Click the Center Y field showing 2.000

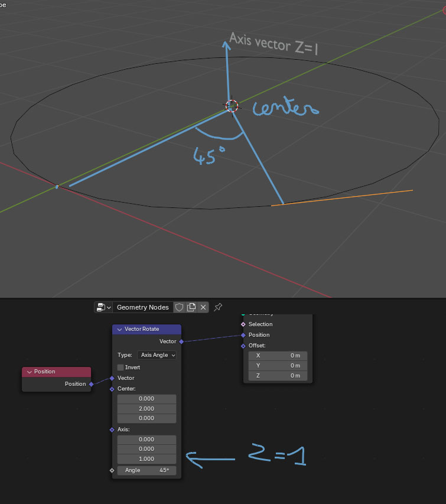147,408
